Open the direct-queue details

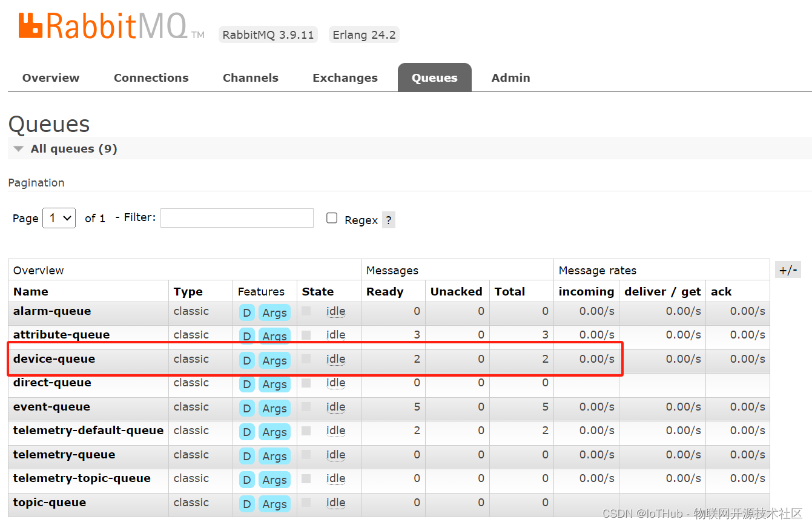coord(52,383)
